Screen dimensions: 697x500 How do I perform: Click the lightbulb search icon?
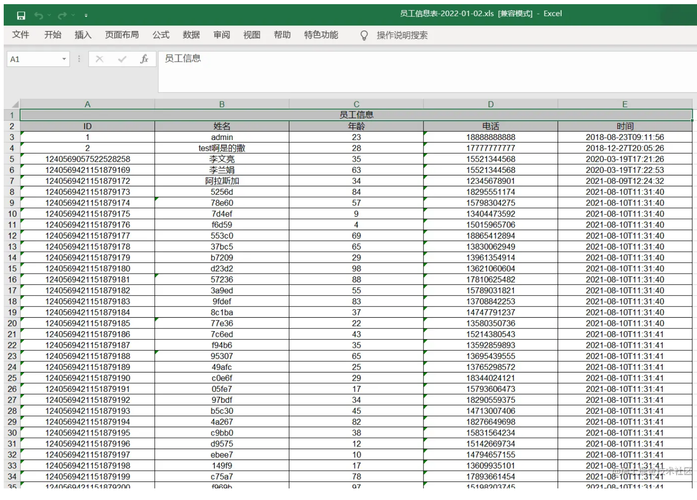click(364, 35)
